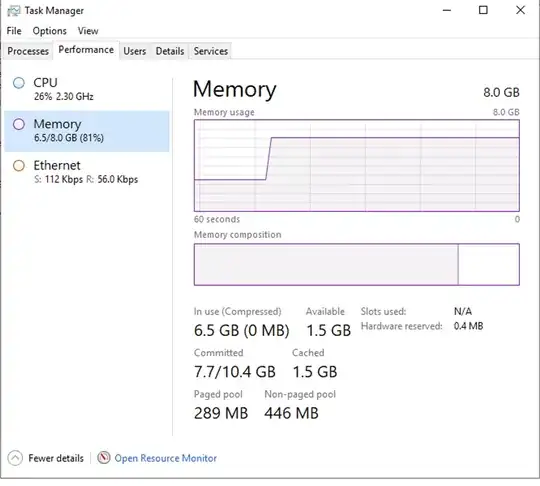Collapse view with Fewer details

(56, 458)
